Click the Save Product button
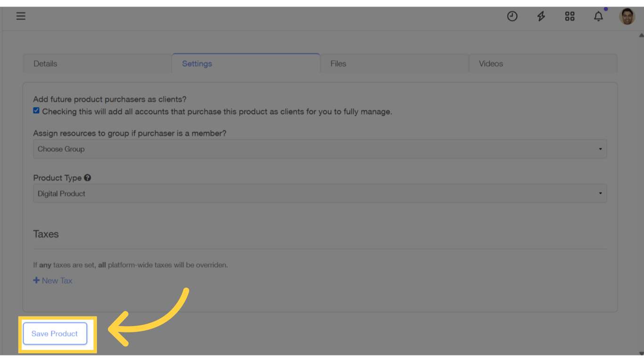 [x=55, y=334]
